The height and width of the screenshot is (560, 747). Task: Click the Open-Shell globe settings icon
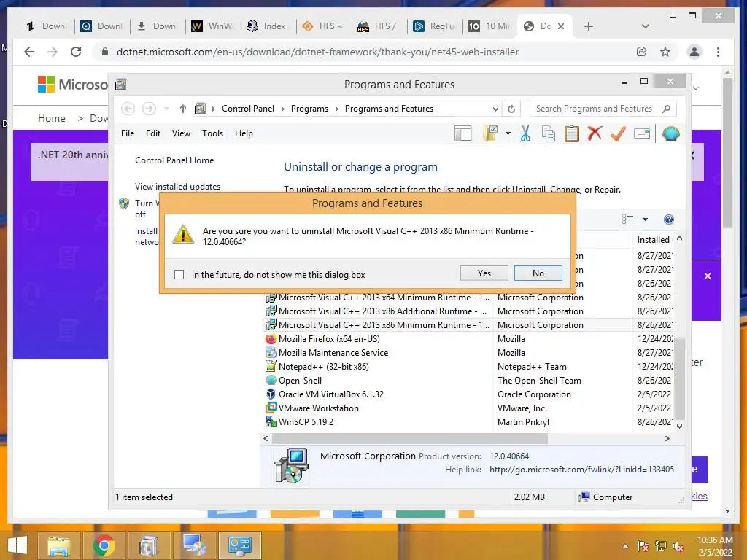click(670, 134)
